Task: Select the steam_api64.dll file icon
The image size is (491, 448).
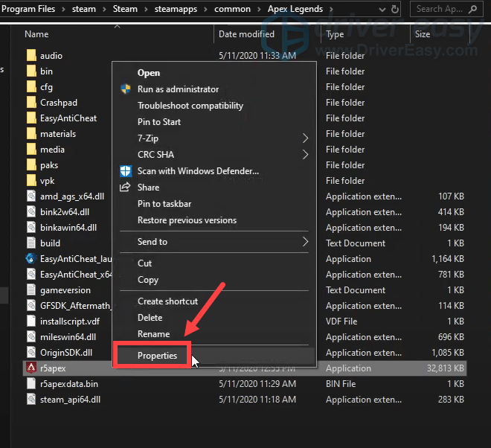Action: coord(31,400)
